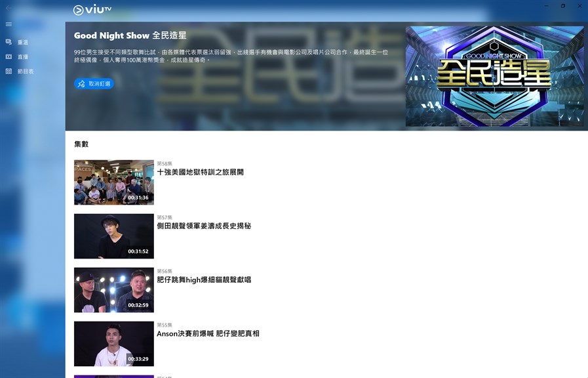Click the 00:31:52 duration badge

click(138, 251)
